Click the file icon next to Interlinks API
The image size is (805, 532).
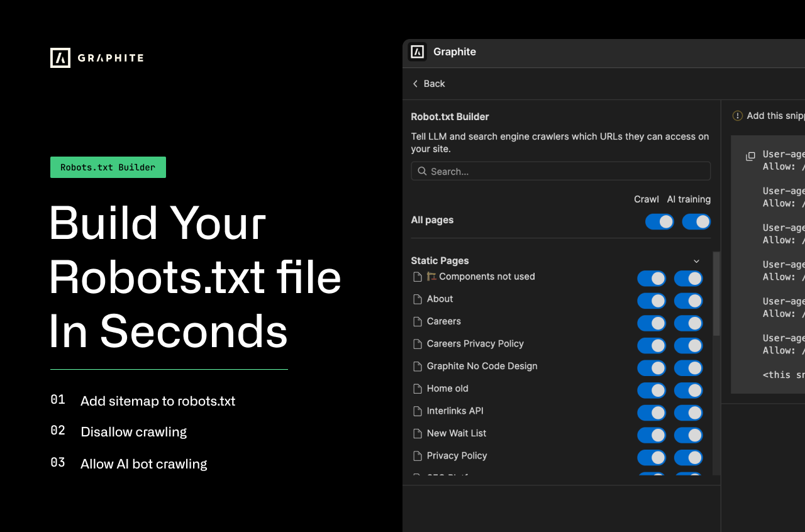coord(417,411)
